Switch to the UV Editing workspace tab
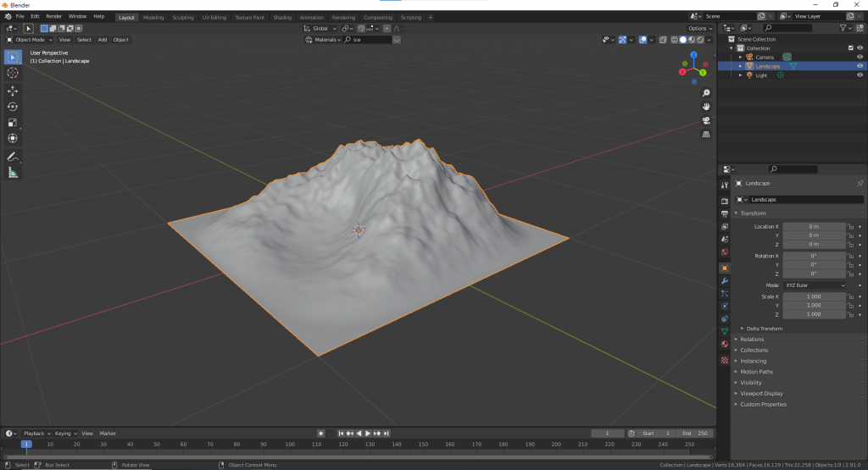 tap(214, 17)
